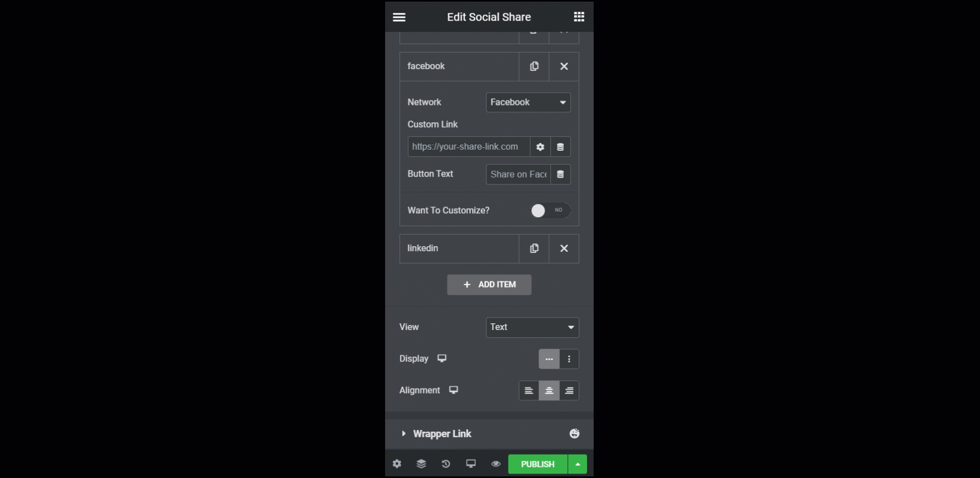Image resolution: width=980 pixels, height=478 pixels.
Task: Switch responsive mode
Action: (471, 464)
